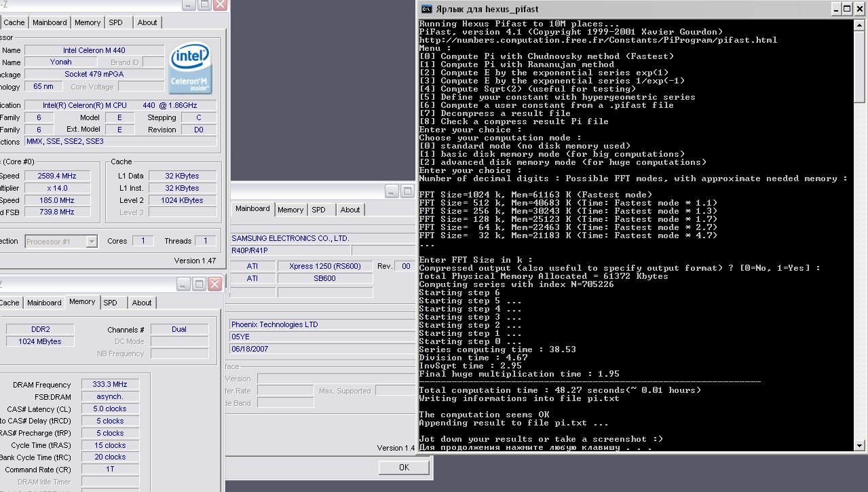Screen dimensions: 868x492
Task: Click the '1T' command rate value
Action: pos(110,469)
